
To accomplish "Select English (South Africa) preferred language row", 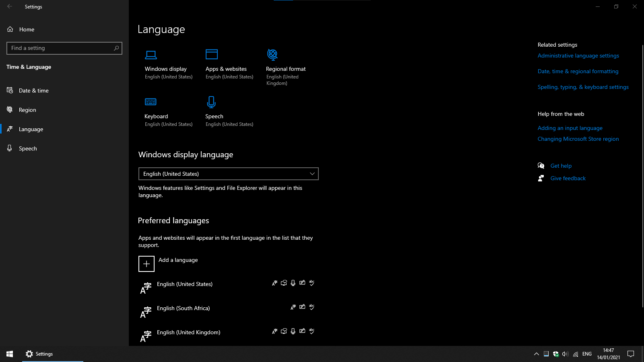I will click(229, 312).
